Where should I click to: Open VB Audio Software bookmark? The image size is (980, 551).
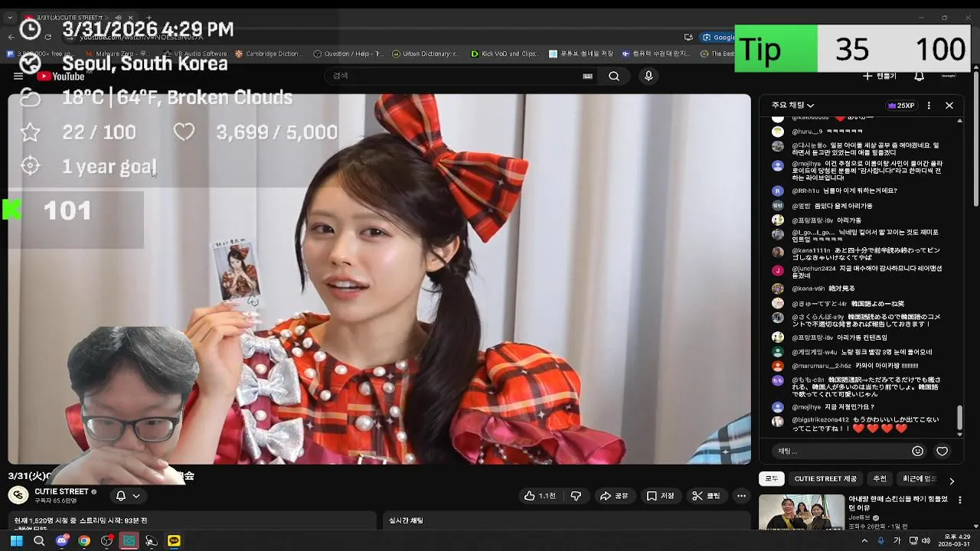pos(195,54)
